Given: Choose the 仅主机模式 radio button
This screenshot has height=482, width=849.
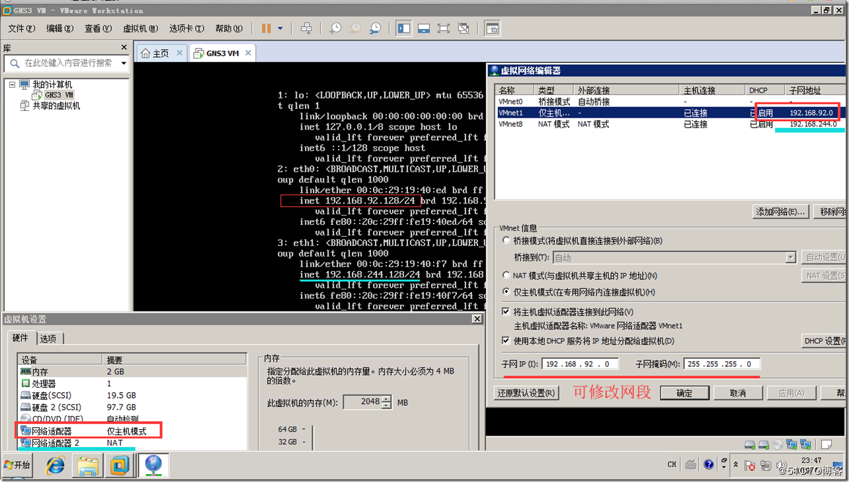Looking at the screenshot, I should [x=506, y=292].
